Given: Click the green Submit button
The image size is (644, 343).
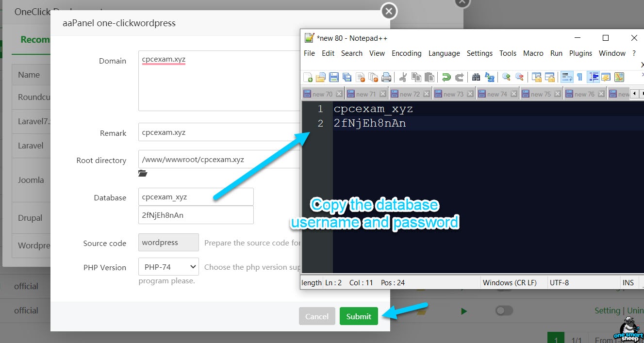Looking at the screenshot, I should (359, 316).
